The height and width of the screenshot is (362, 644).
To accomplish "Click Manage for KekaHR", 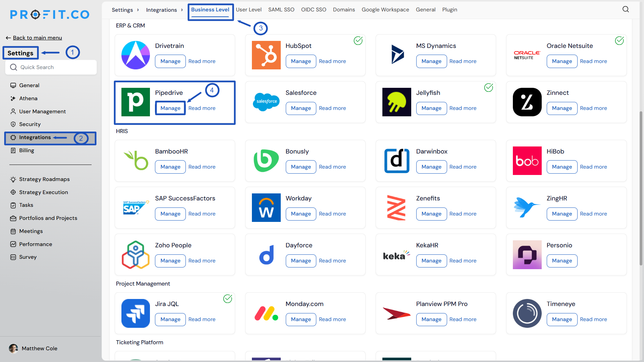I will click(431, 261).
